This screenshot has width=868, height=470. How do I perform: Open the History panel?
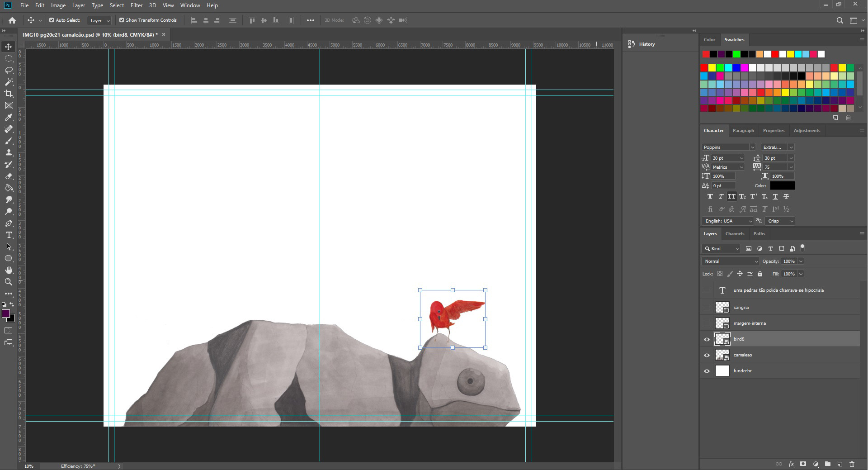pos(646,44)
